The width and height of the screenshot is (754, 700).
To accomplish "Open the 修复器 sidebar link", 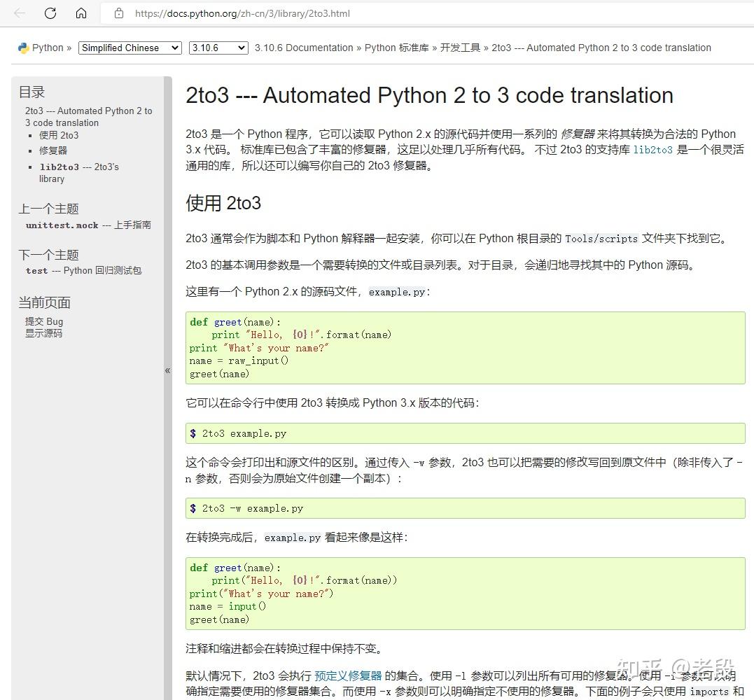I will point(55,150).
